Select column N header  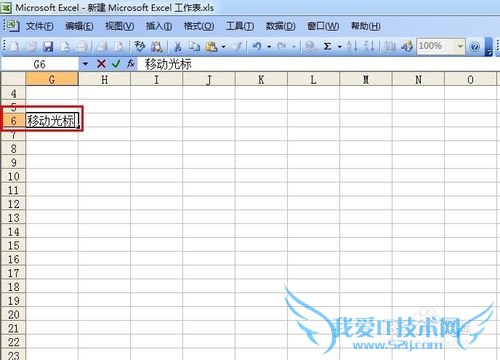[418, 79]
